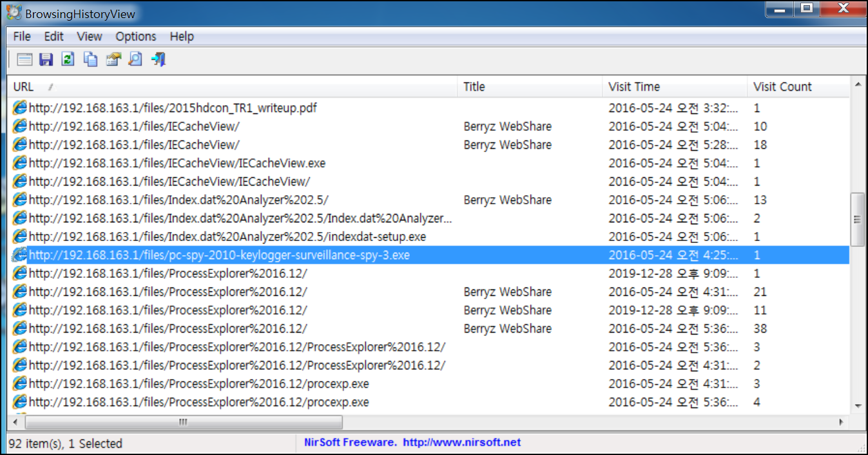Click visit time 2016-05-24 오전 4:25 in selected row
This screenshot has width=868, height=455.
[x=673, y=255]
